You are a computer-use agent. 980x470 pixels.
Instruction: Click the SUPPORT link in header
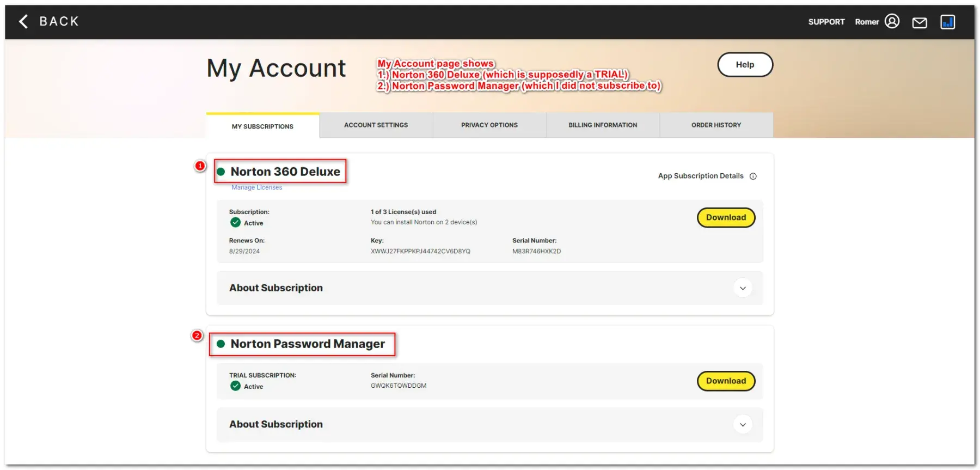pos(826,22)
